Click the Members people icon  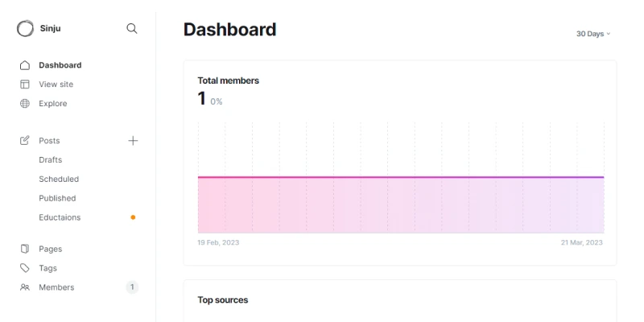coord(25,287)
